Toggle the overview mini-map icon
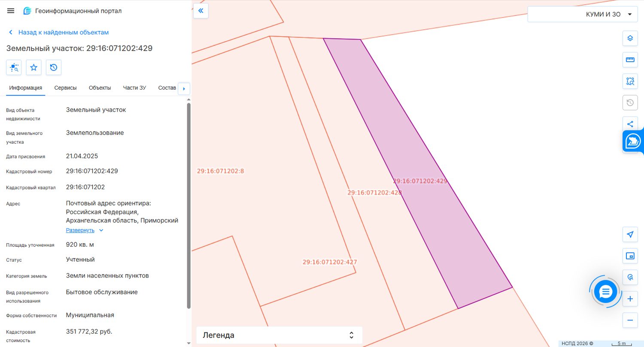 (x=630, y=256)
